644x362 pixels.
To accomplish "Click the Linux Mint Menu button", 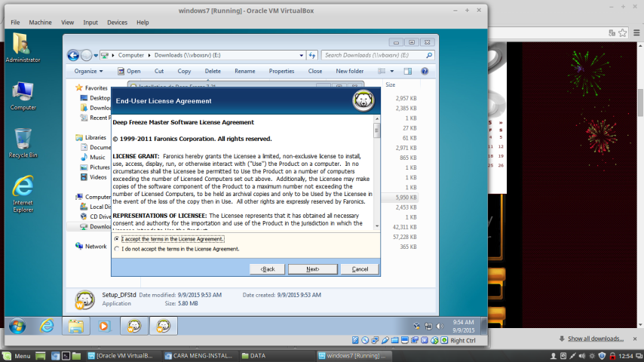I will pos(17,356).
